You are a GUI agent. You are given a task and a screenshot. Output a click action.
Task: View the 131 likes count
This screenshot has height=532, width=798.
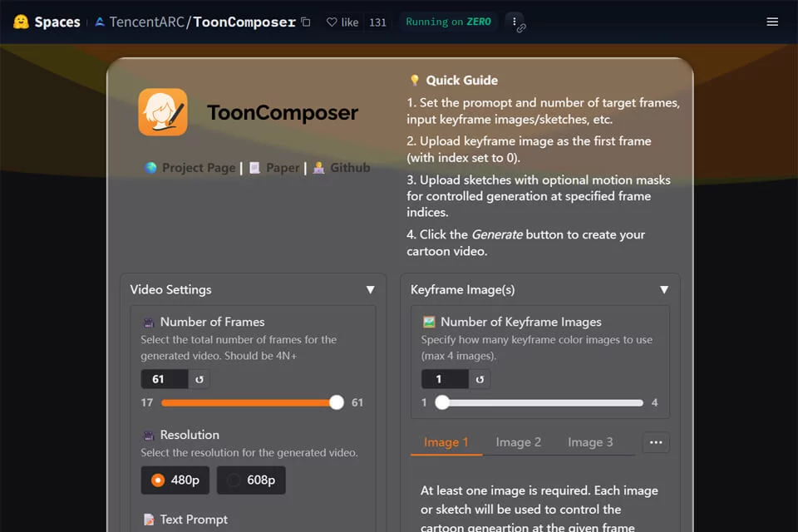[x=377, y=22]
